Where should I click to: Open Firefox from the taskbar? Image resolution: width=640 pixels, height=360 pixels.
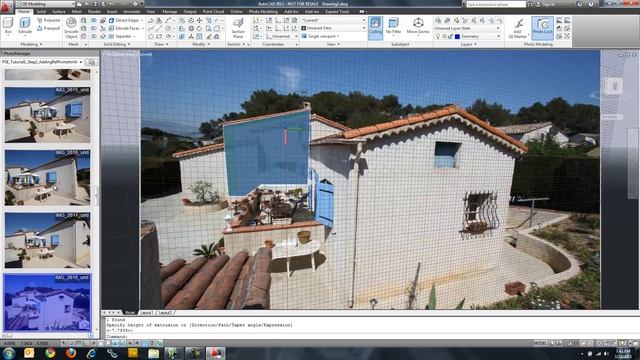click(71, 353)
